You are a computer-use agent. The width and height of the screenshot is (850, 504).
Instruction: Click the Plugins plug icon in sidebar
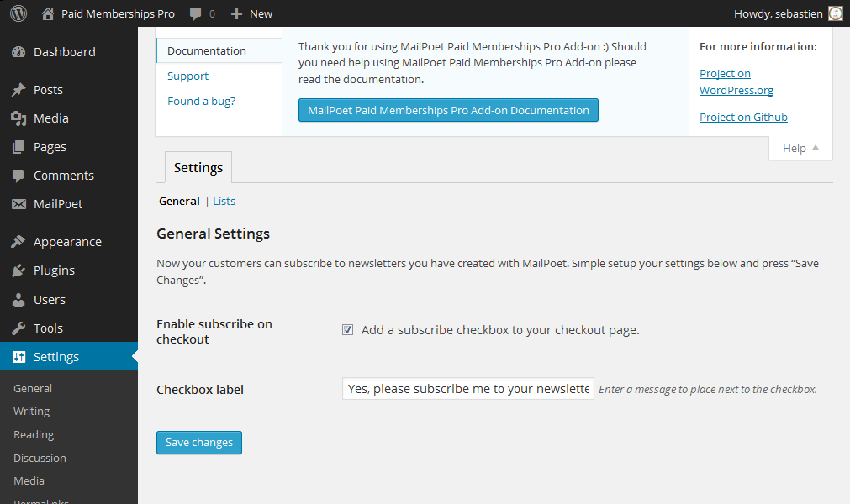coord(18,270)
